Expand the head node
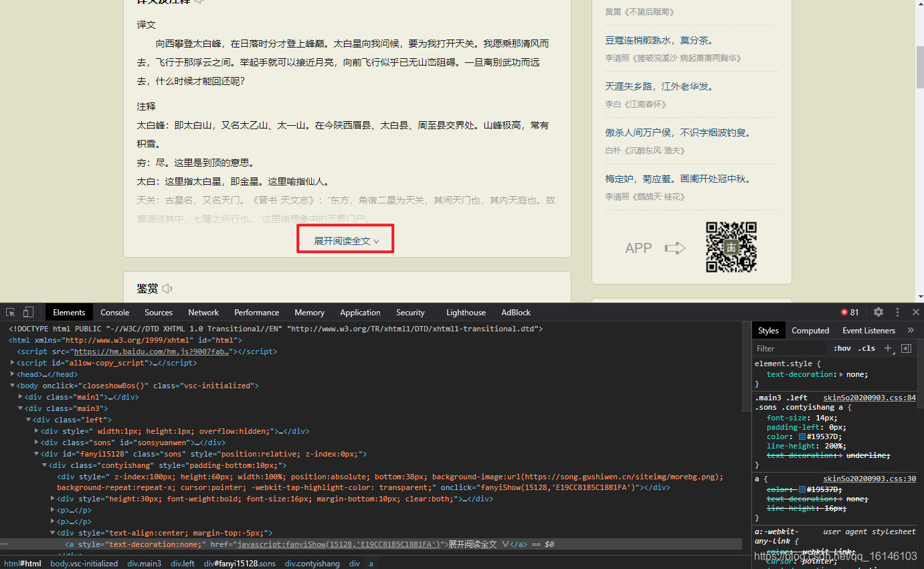Image resolution: width=924 pixels, height=569 pixels. click(13, 374)
